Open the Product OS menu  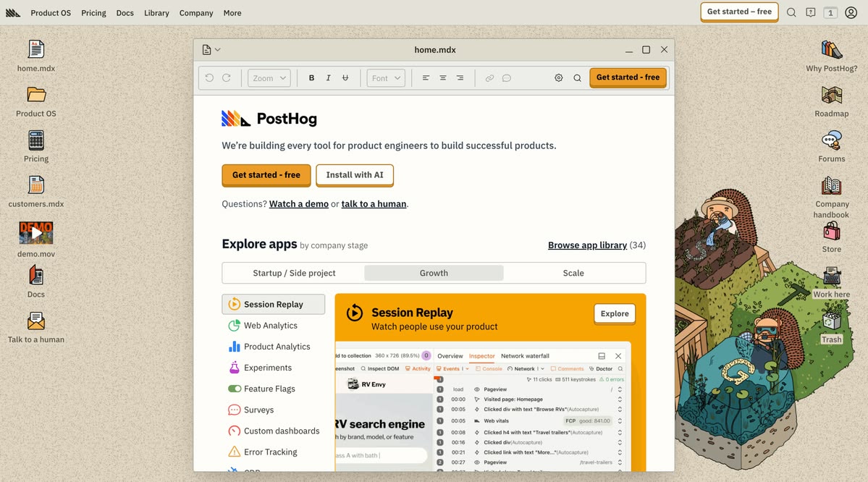pos(51,13)
